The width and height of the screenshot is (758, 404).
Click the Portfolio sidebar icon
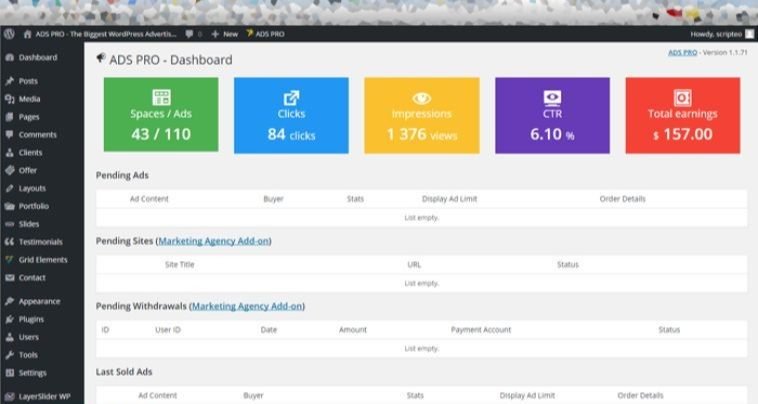(x=10, y=206)
